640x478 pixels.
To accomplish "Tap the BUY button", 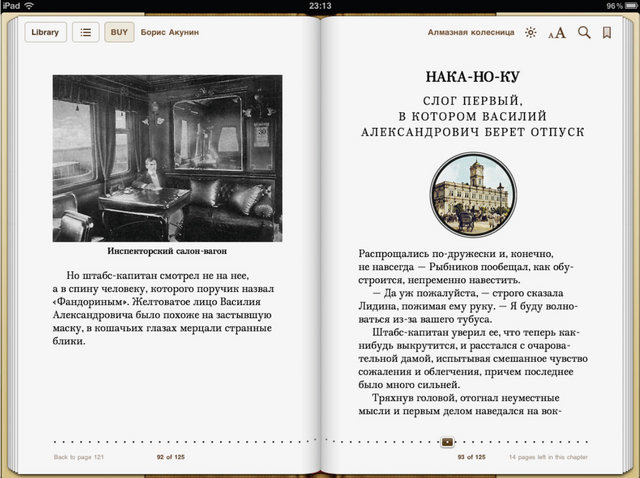I will [119, 32].
